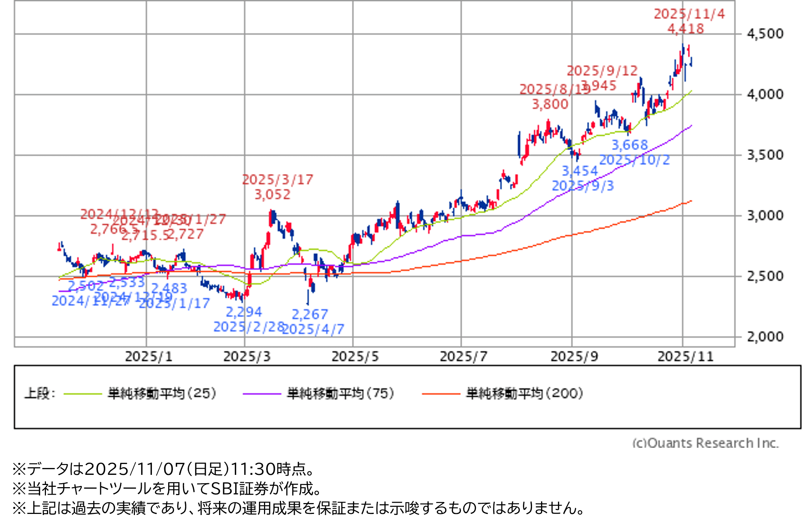
Task: Click the 単純移動平均(200) legend label
Action: click(x=524, y=393)
